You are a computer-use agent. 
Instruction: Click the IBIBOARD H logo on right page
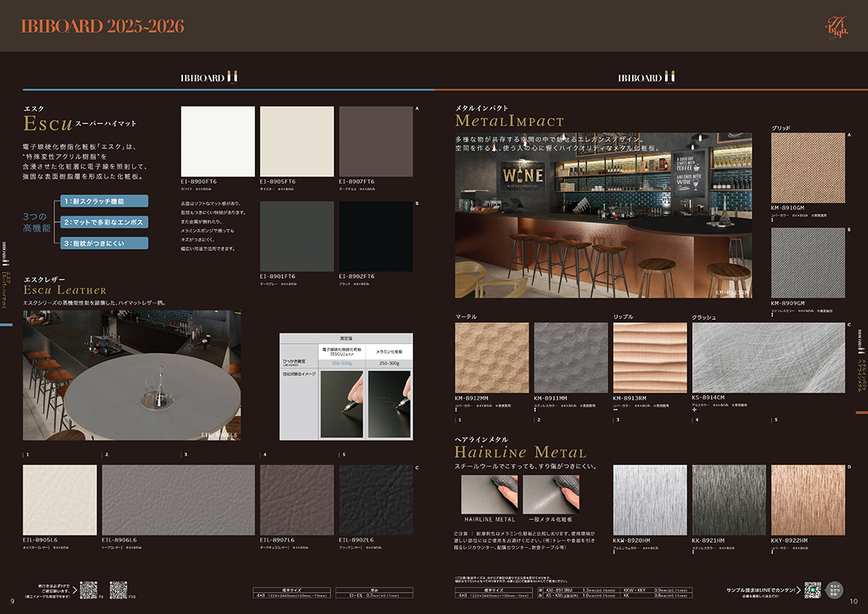[650, 77]
